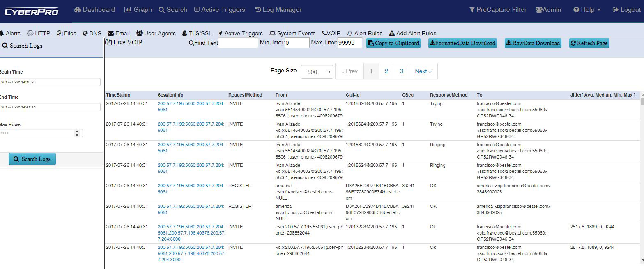Switch to the Alert Rules tab
This screenshot has height=269, width=644.
tap(365, 33)
